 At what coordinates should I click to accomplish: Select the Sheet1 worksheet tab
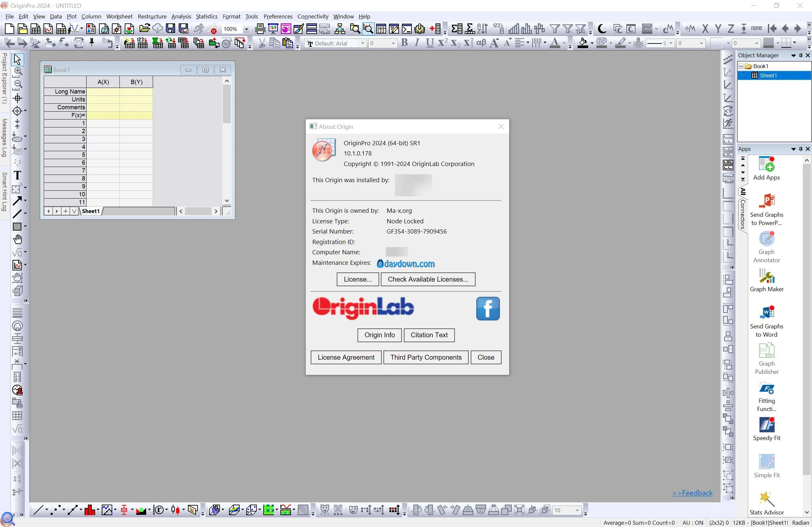pyautogui.click(x=91, y=211)
